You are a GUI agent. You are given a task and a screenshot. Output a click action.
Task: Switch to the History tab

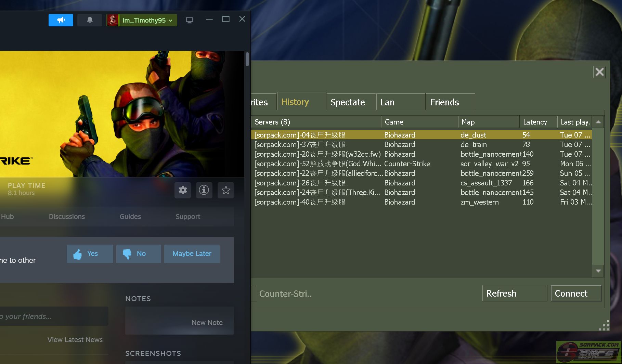pos(301,102)
